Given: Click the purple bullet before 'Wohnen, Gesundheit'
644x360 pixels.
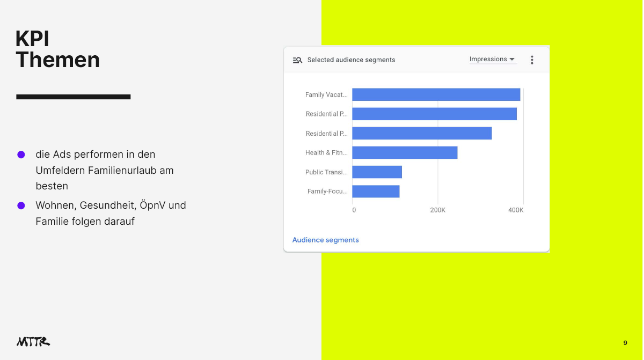Looking at the screenshot, I should point(21,205).
